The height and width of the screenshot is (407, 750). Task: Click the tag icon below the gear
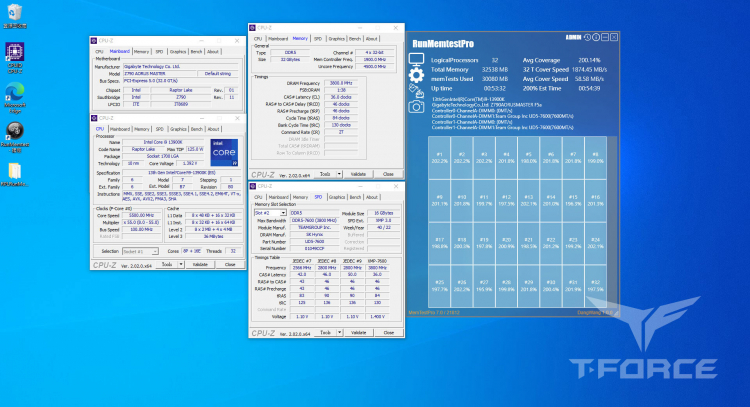pos(416,89)
